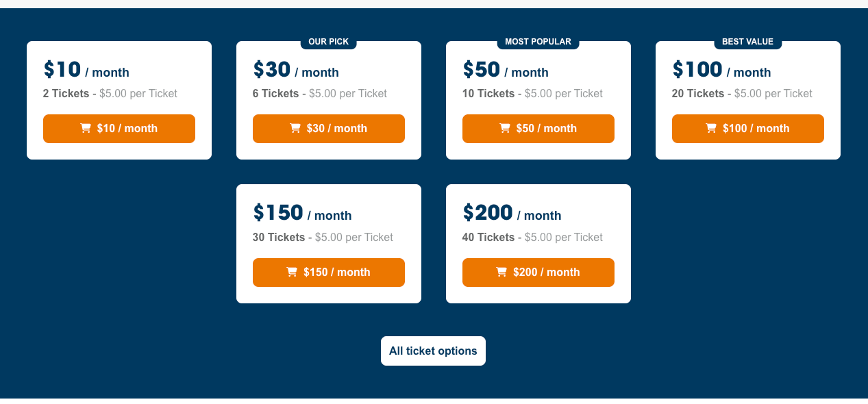Image resolution: width=868 pixels, height=404 pixels.
Task: Click cart icon on $150 / month button
Action: coord(292,272)
